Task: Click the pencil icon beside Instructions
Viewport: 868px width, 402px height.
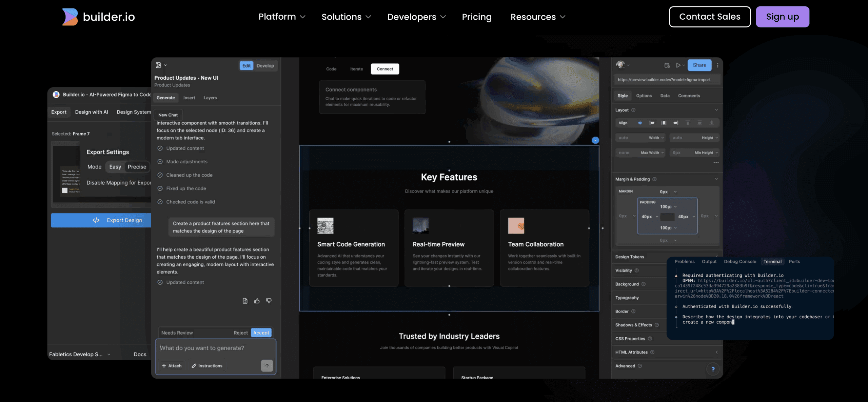Action: click(x=194, y=366)
